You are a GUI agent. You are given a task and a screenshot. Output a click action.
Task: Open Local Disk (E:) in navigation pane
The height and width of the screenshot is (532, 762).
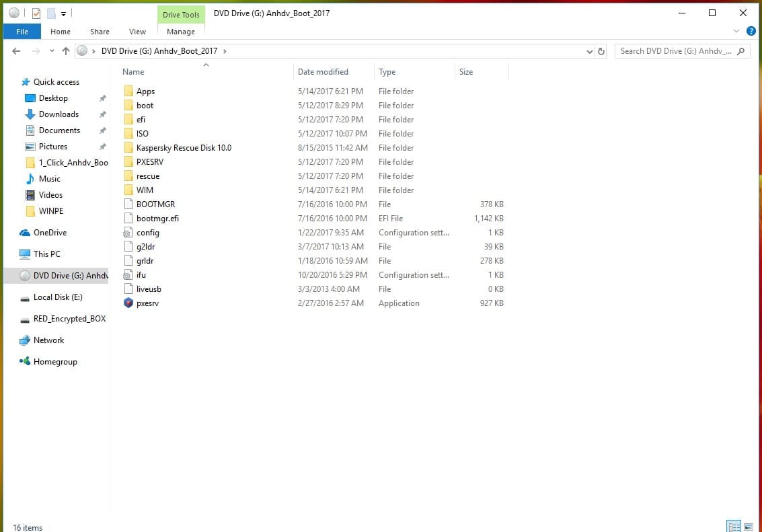click(x=58, y=297)
